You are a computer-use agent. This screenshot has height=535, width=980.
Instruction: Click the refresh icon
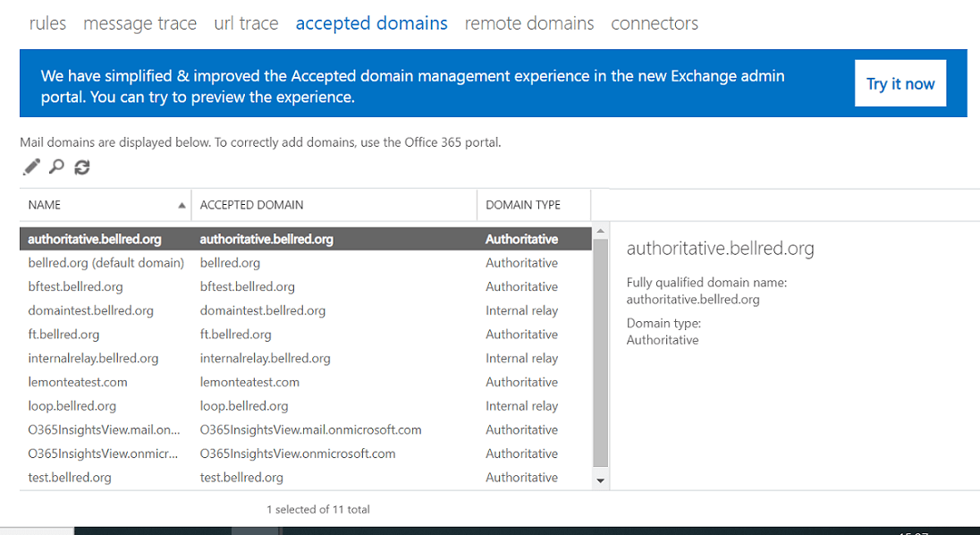(x=82, y=167)
